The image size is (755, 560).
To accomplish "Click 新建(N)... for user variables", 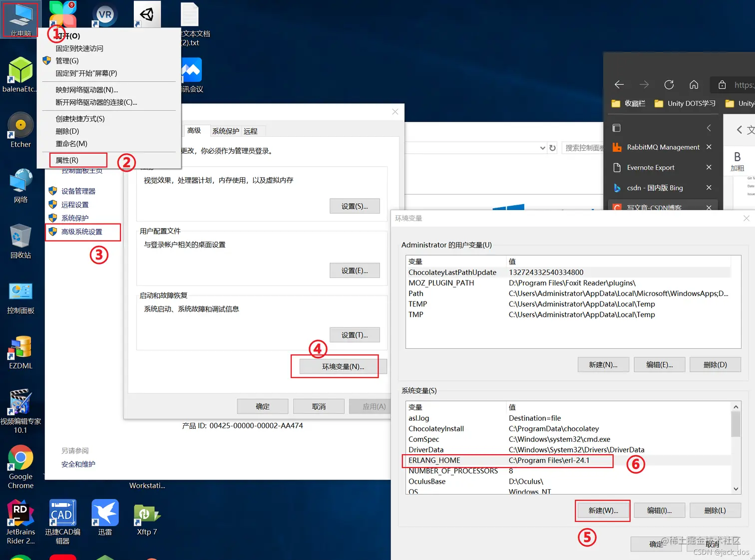I will click(x=603, y=365).
